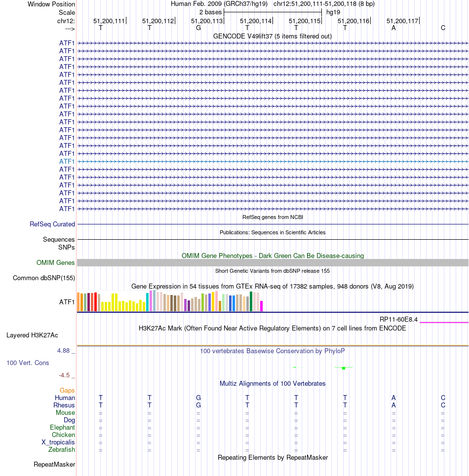Viewport: 469px width, 476px height.
Task: Click the G base in the chr12 ruler sequence
Action: 198,28
